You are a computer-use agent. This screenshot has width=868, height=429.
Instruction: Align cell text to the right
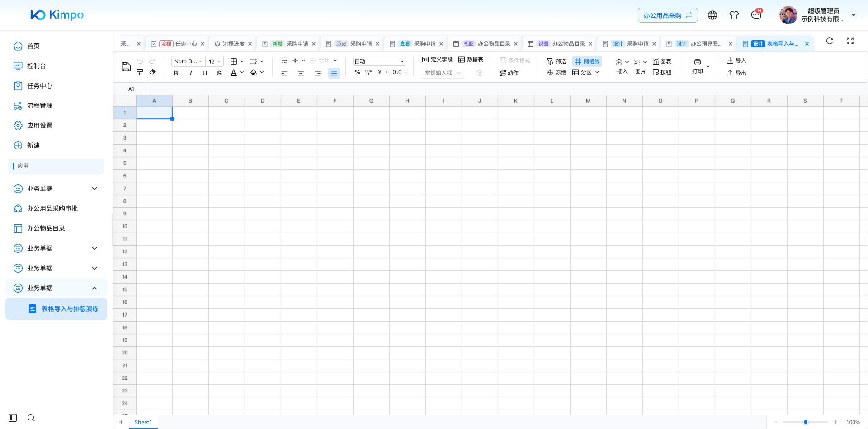coord(317,73)
